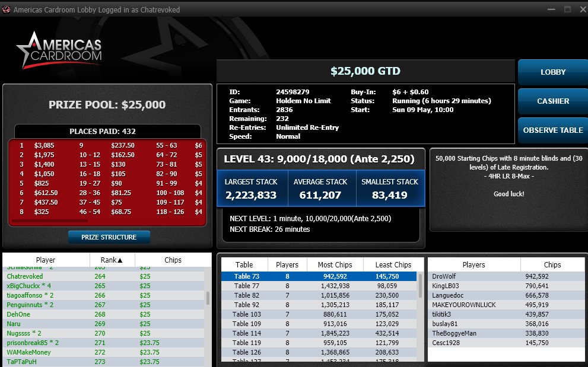Select player prisonbreak85 * 2
Image resolution: width=588 pixels, height=367 pixels.
(103, 343)
